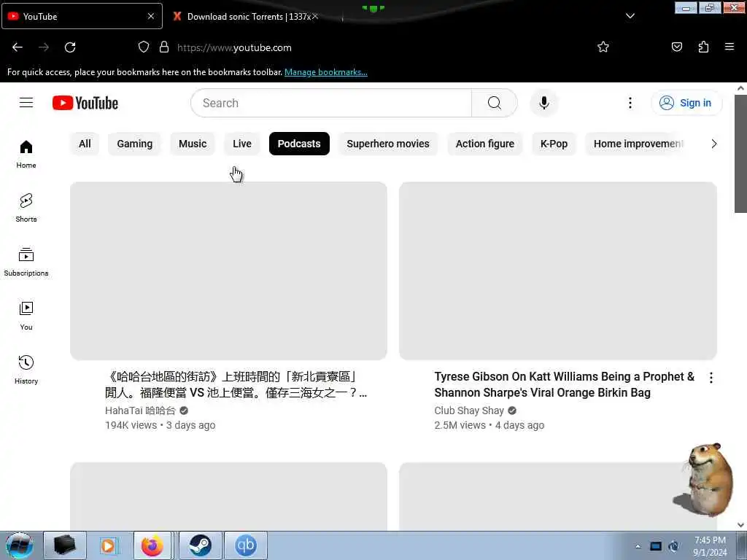747x560 pixels.
Task: Select the Podcasts filter chip
Action: [299, 144]
